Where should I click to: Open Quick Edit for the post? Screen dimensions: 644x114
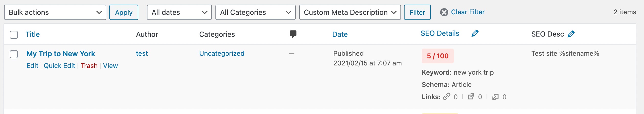[x=59, y=66]
